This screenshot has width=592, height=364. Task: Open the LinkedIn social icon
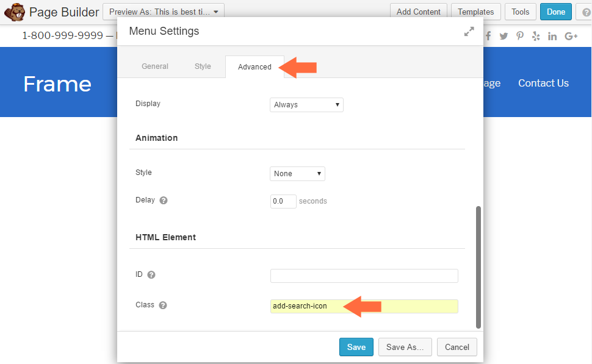pyautogui.click(x=552, y=36)
